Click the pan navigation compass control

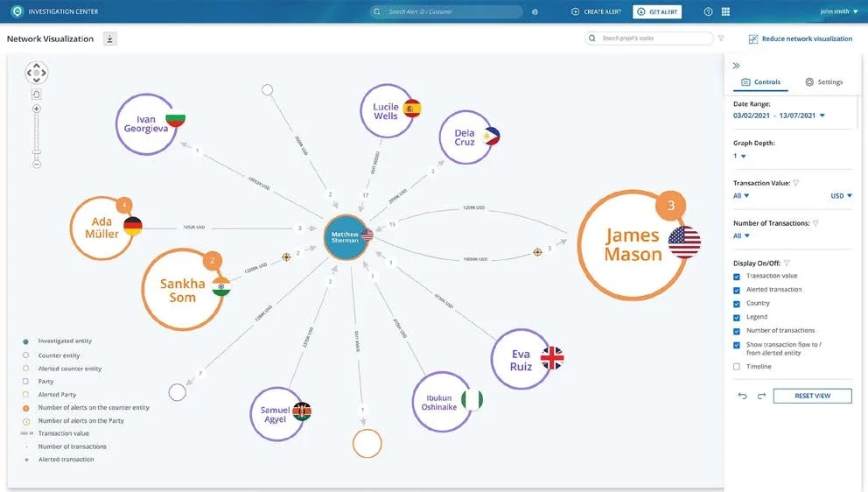coord(37,73)
